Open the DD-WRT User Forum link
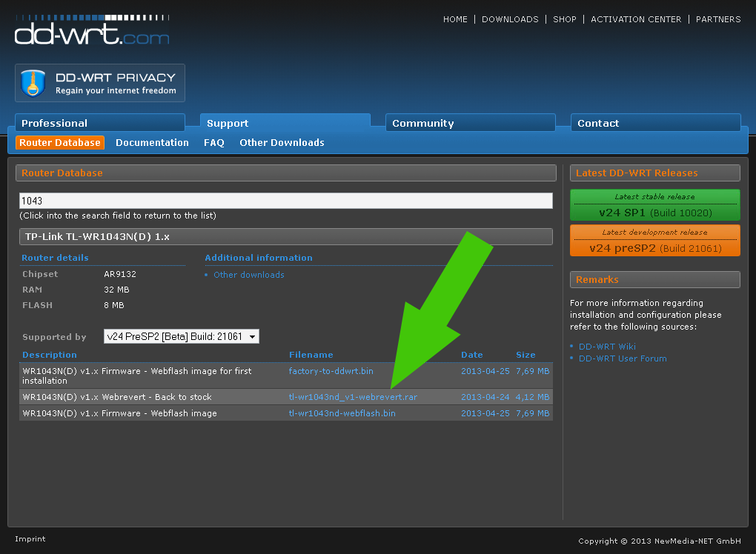Viewport: 756px width, 554px height. (x=623, y=358)
